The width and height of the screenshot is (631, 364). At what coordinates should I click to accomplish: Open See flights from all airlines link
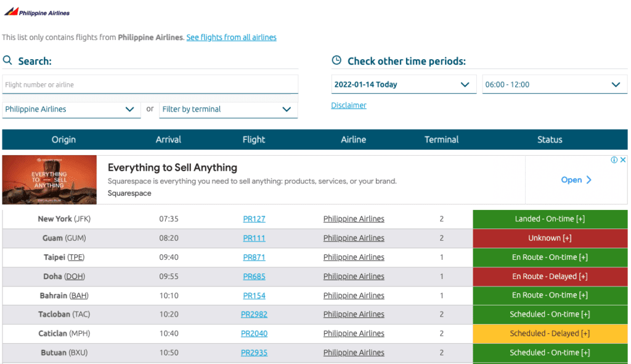pos(232,38)
